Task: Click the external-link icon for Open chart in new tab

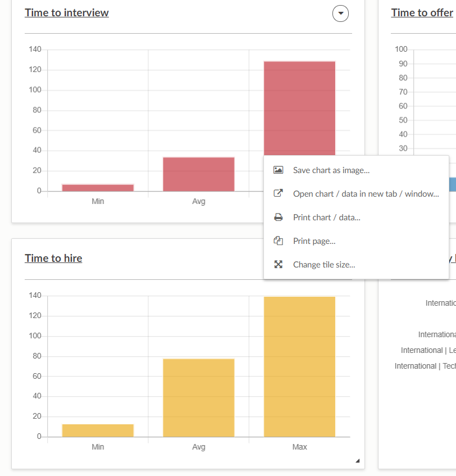Action: 278,194
